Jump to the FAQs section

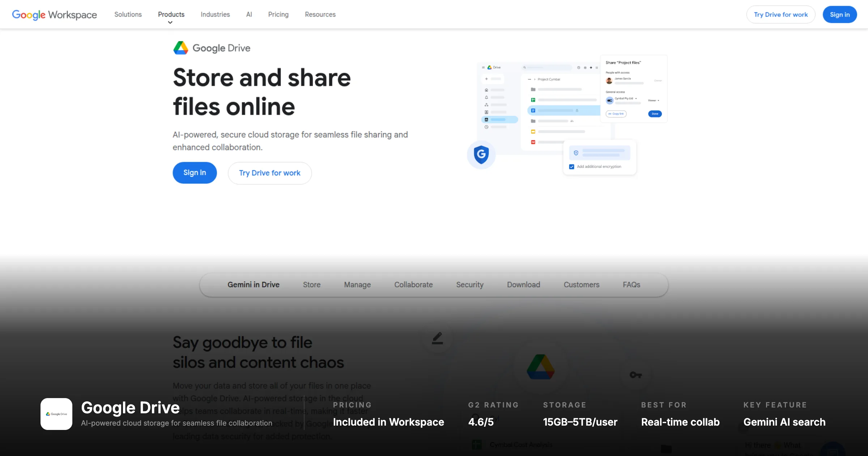click(x=631, y=285)
